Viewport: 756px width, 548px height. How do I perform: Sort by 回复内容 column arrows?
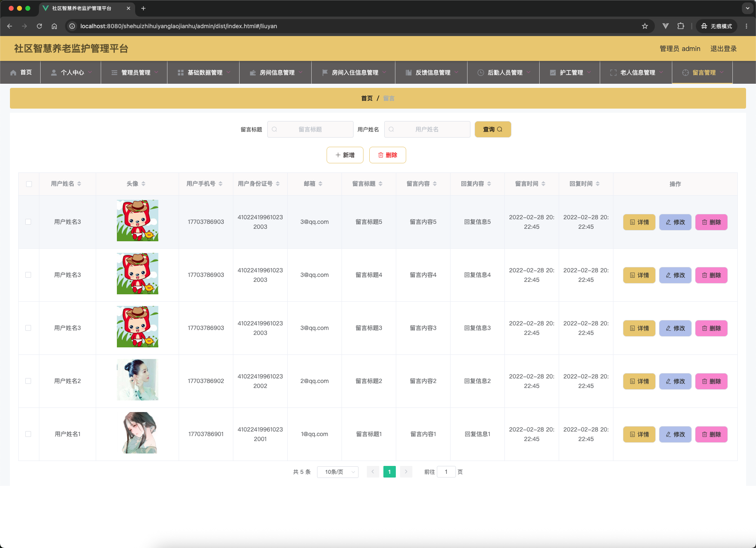(x=489, y=184)
